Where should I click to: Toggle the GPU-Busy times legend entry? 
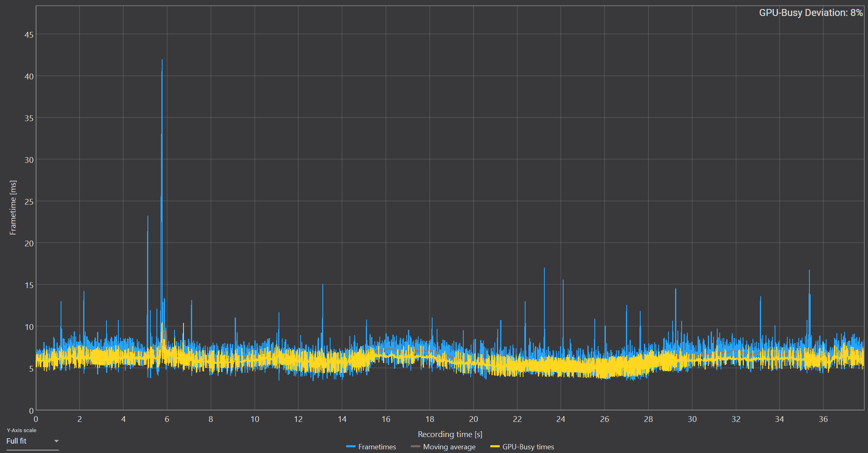[x=522, y=447]
